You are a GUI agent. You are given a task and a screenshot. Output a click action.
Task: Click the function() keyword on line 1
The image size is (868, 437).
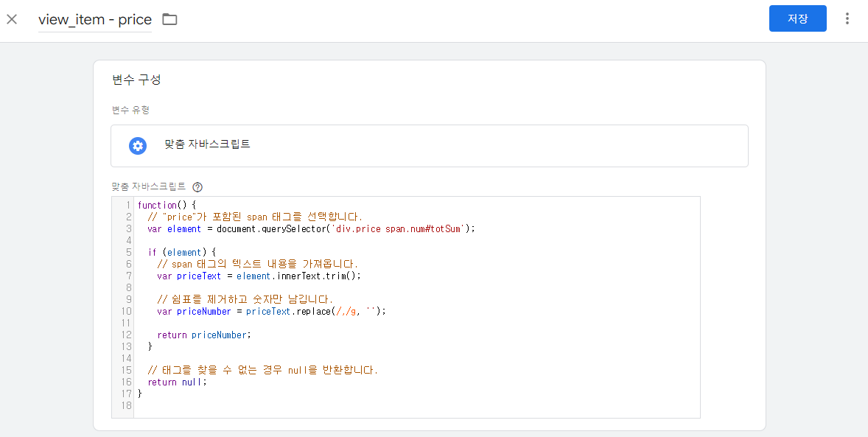158,205
